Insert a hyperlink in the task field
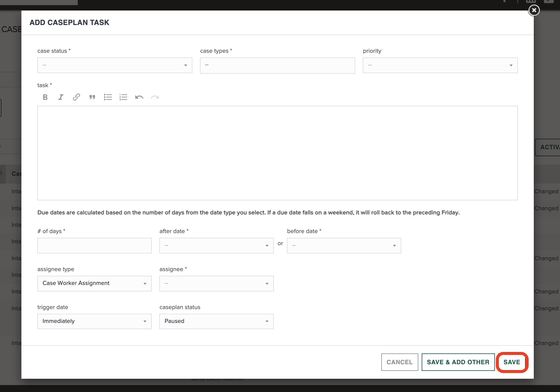560x392 pixels. [x=76, y=97]
